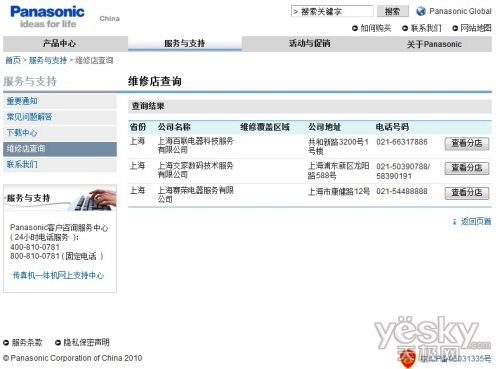Click the keyboard image service banner
This screenshot has height=369, width=500.
pos(60,198)
